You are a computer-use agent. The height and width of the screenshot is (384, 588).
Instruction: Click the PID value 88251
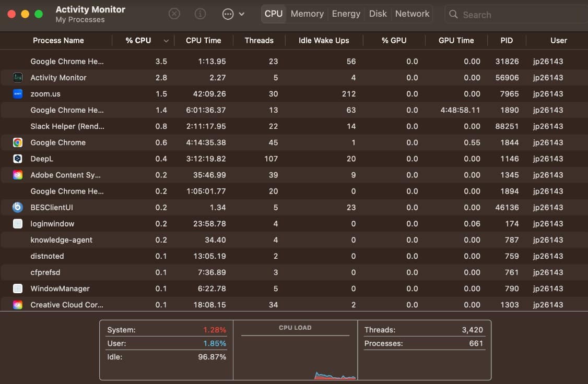pos(507,126)
